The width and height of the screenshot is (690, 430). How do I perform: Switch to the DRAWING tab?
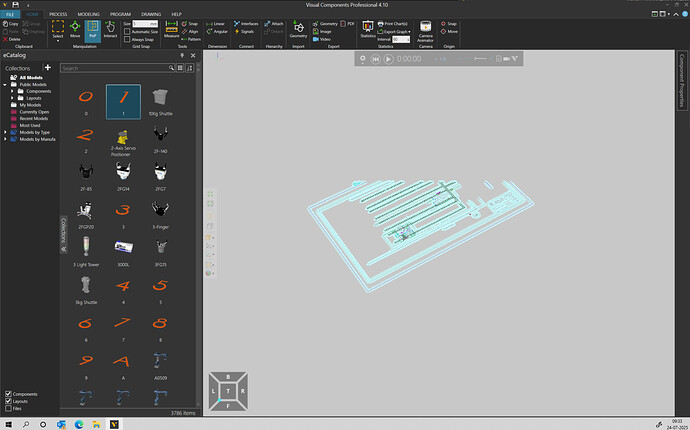click(x=151, y=14)
